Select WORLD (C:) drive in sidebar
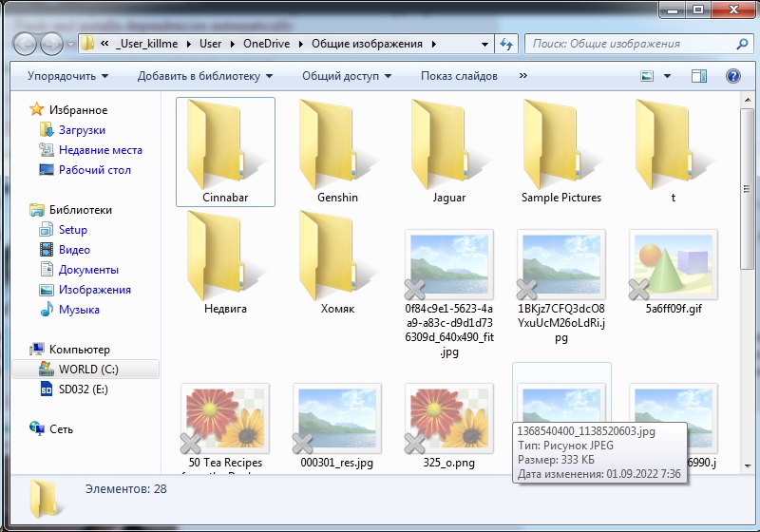 (87, 370)
